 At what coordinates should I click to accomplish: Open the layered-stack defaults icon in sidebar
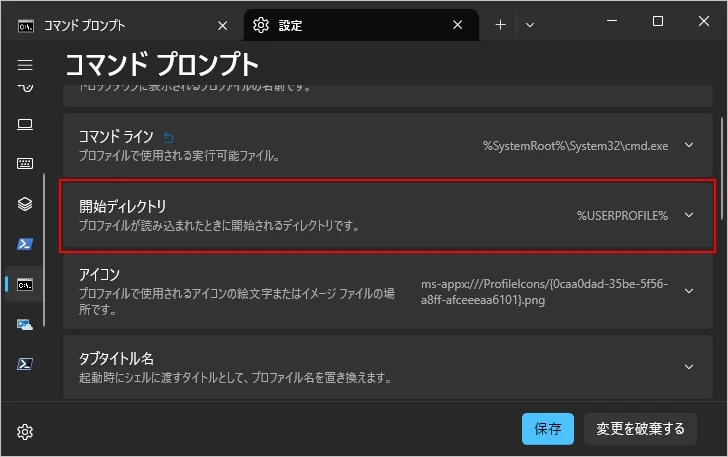click(x=25, y=204)
